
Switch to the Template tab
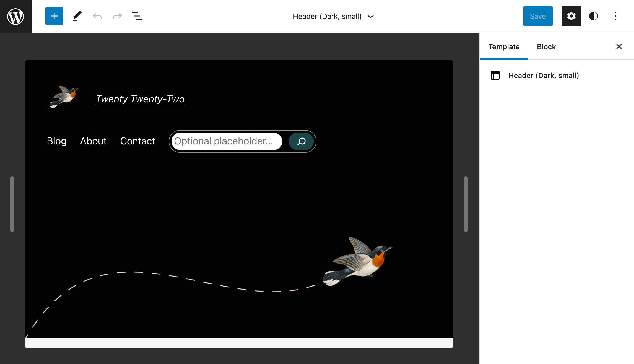click(504, 46)
